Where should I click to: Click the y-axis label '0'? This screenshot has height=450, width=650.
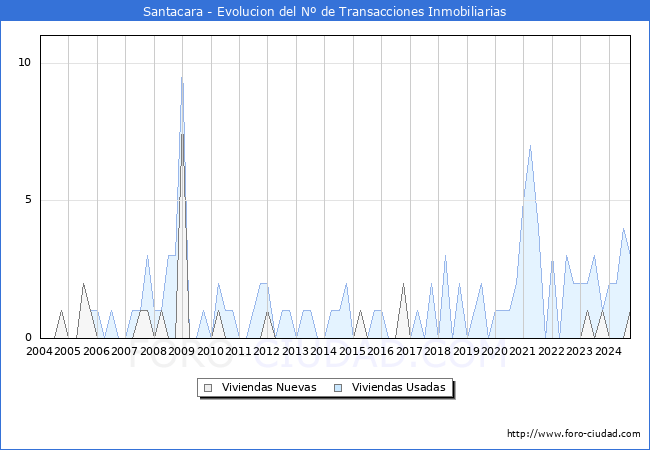pos(28,337)
